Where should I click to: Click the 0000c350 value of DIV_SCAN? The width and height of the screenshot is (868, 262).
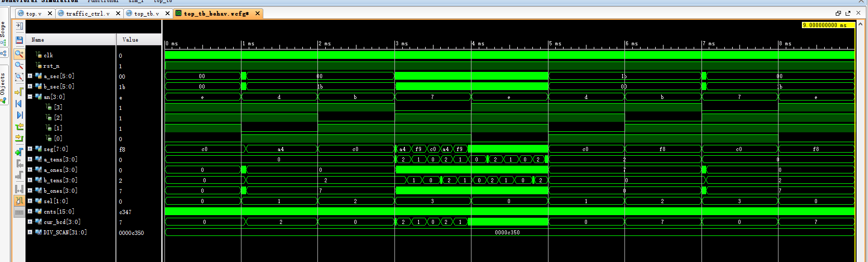pyautogui.click(x=131, y=233)
